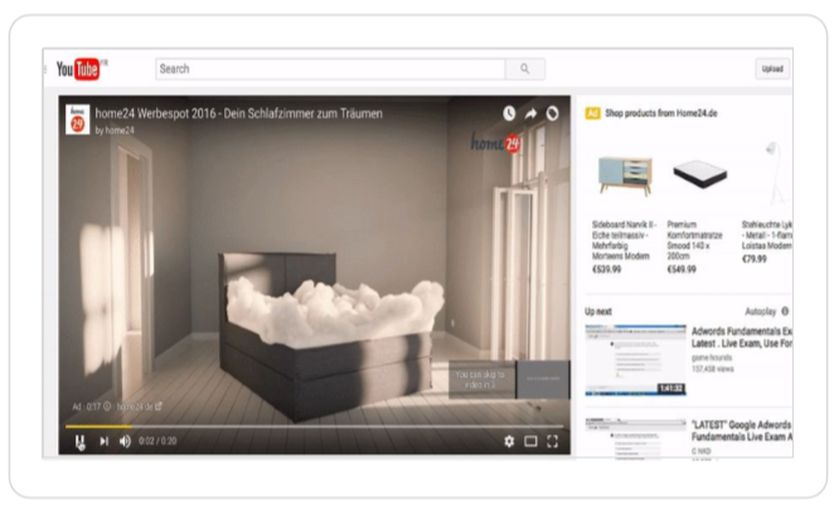Click the Search input field

330,69
